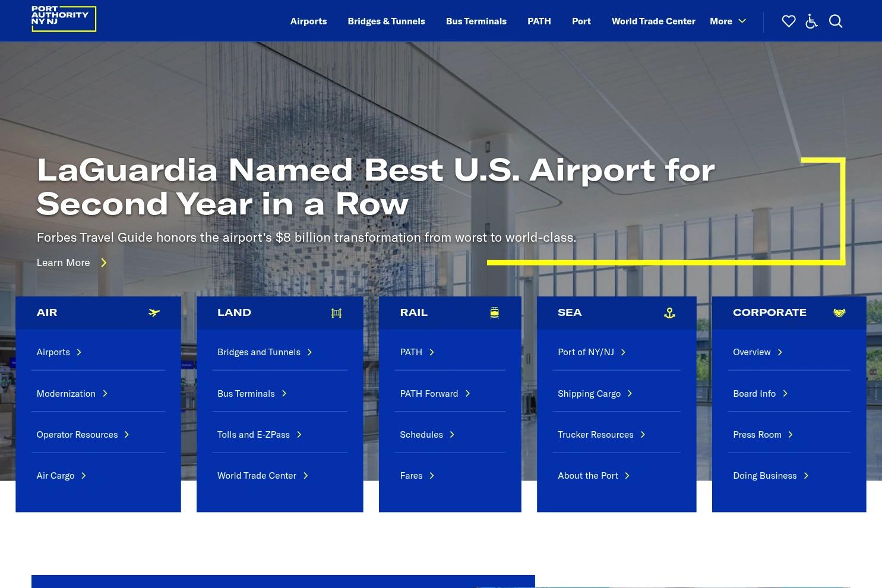The image size is (882, 588).
Task: Open the Bridges & Tunnels top menu
Action: click(x=386, y=21)
